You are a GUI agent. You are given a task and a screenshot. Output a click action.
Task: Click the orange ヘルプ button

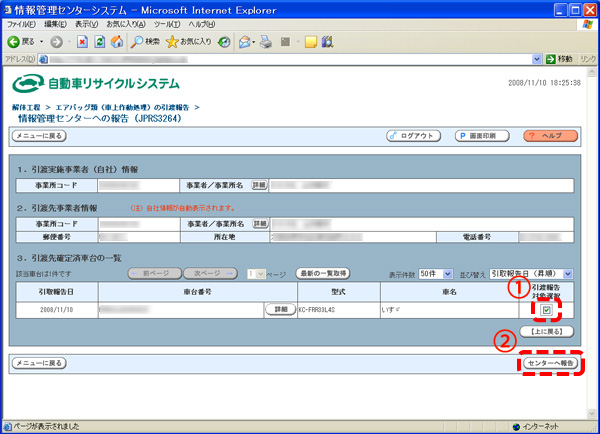point(551,136)
